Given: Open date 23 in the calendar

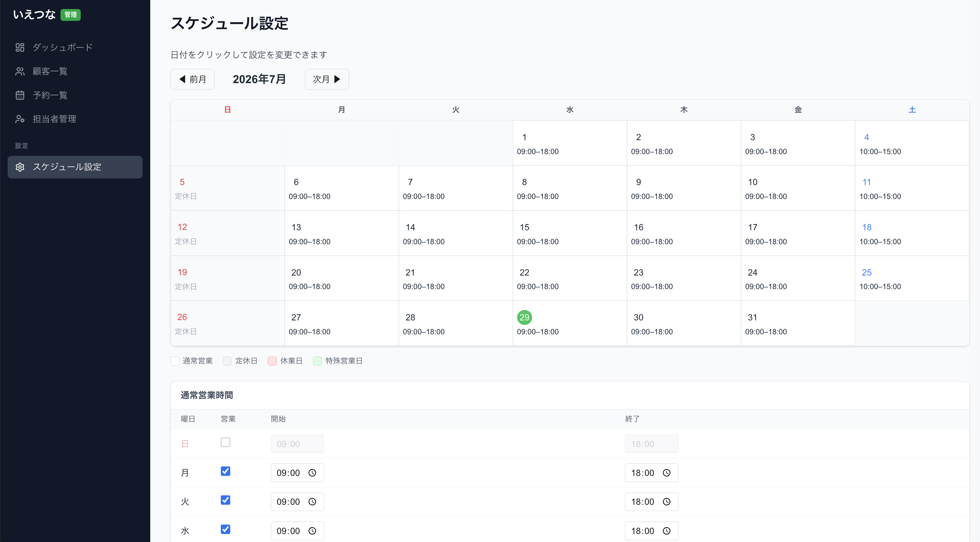Looking at the screenshot, I should (x=684, y=278).
